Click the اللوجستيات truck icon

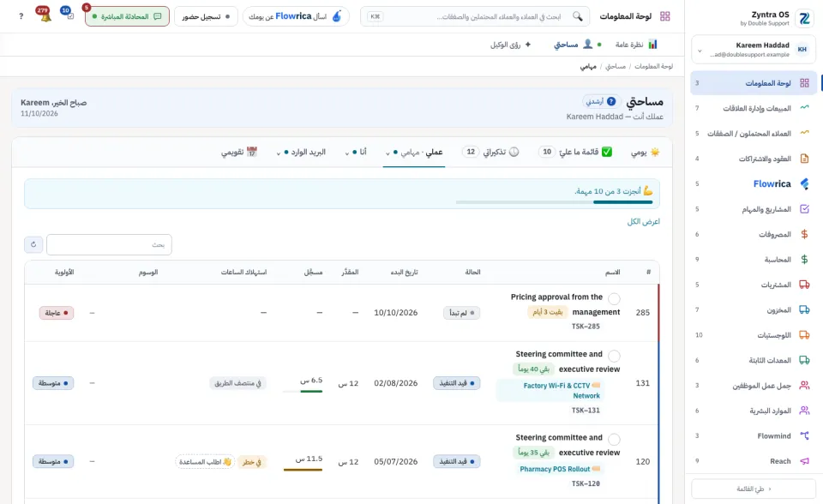point(804,335)
